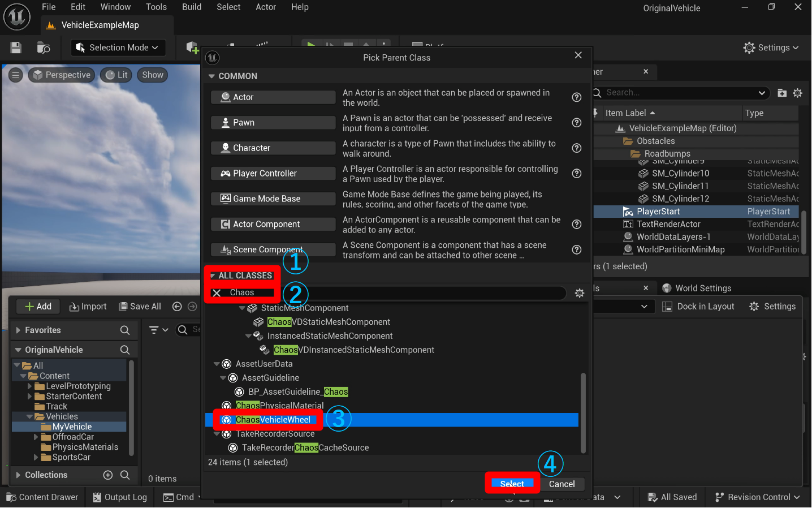Open Output Log panel
This screenshot has height=508, width=812.
click(x=120, y=497)
